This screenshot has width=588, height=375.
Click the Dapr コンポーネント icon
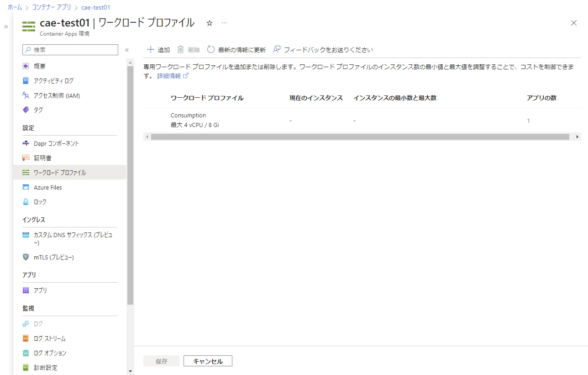coord(26,143)
